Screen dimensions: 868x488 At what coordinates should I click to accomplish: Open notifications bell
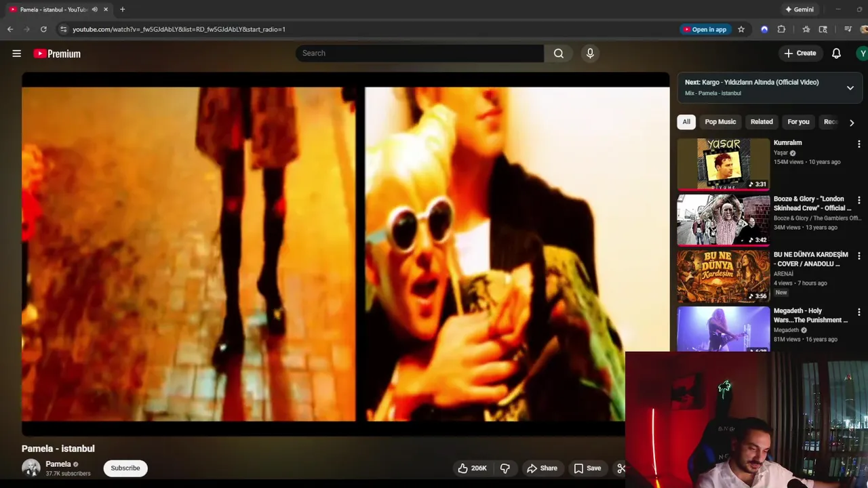tap(836, 54)
